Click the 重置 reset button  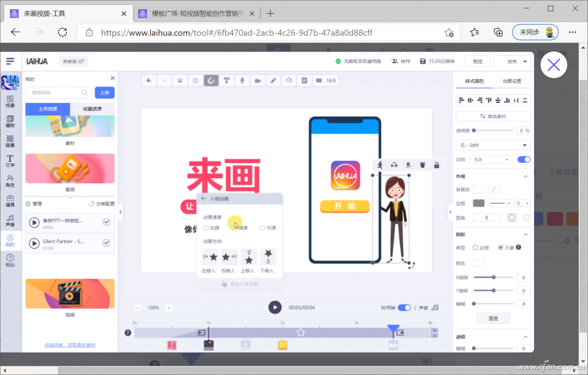click(x=493, y=319)
